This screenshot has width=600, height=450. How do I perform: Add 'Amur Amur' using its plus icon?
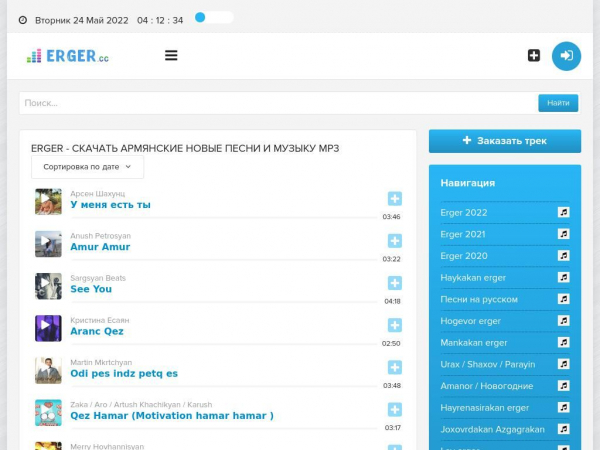pyautogui.click(x=394, y=241)
